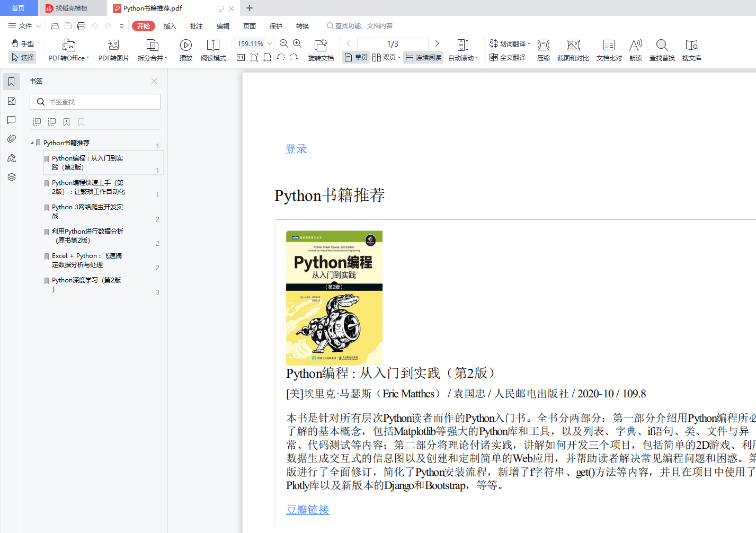Go to next page arrow
The height and width of the screenshot is (533, 756).
pos(437,43)
